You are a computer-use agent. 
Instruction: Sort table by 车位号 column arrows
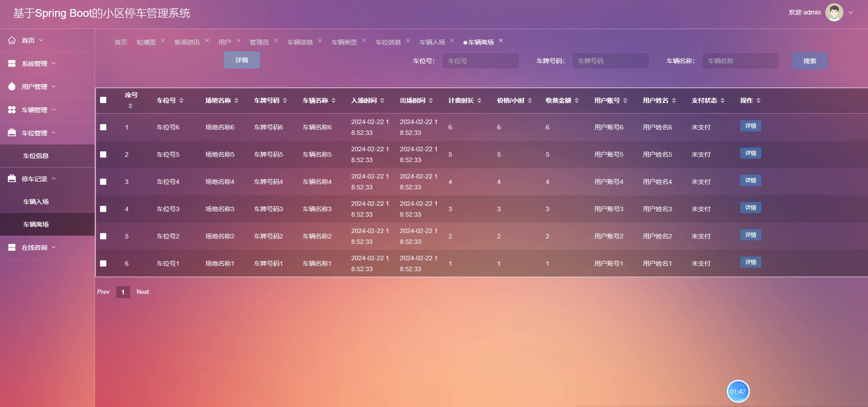pos(181,100)
